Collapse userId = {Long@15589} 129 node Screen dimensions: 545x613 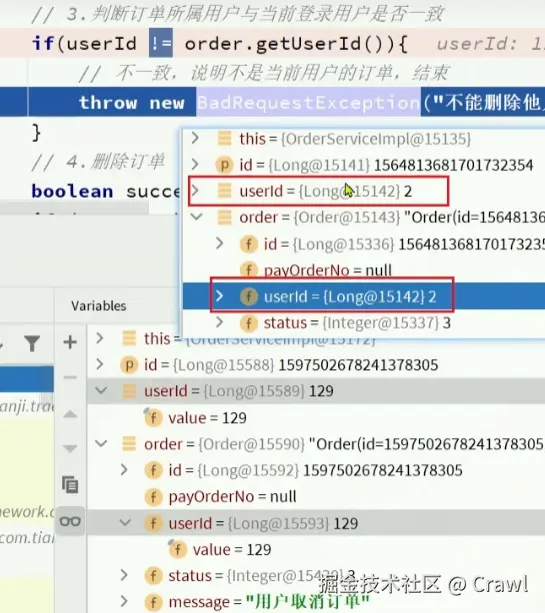(x=101, y=390)
